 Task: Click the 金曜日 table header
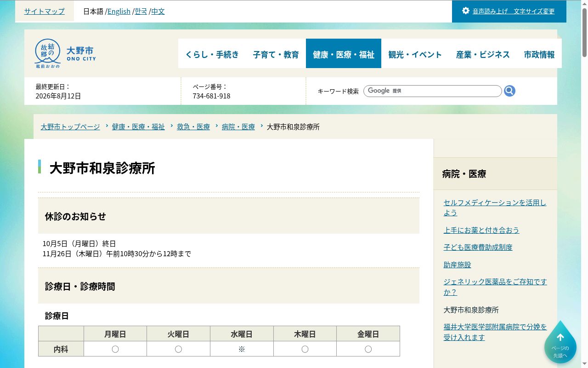(x=368, y=334)
